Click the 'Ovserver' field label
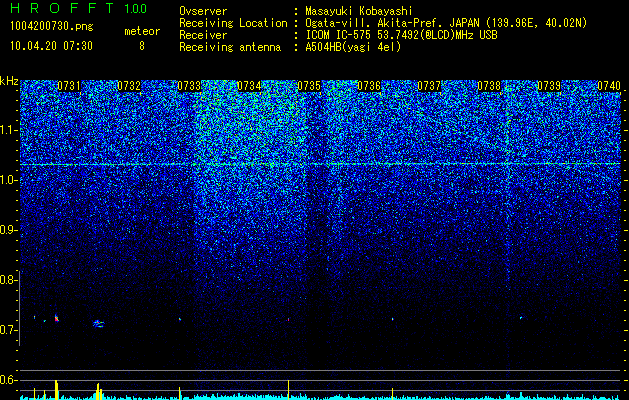Viewport: 629px width, 400px height. pos(203,12)
